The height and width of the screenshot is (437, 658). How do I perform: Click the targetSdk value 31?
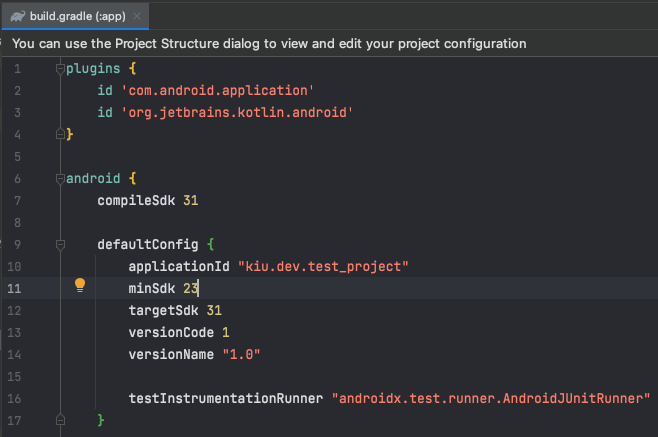[214, 311]
